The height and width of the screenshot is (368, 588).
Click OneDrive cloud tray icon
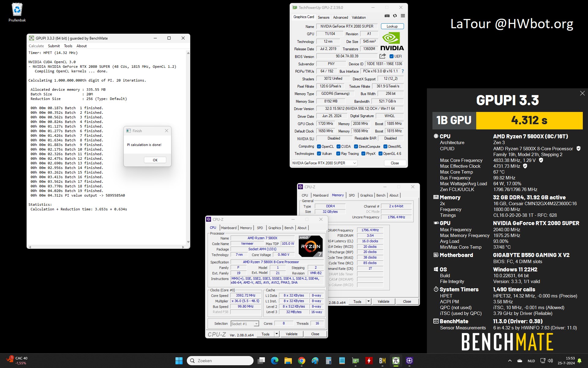(520, 361)
